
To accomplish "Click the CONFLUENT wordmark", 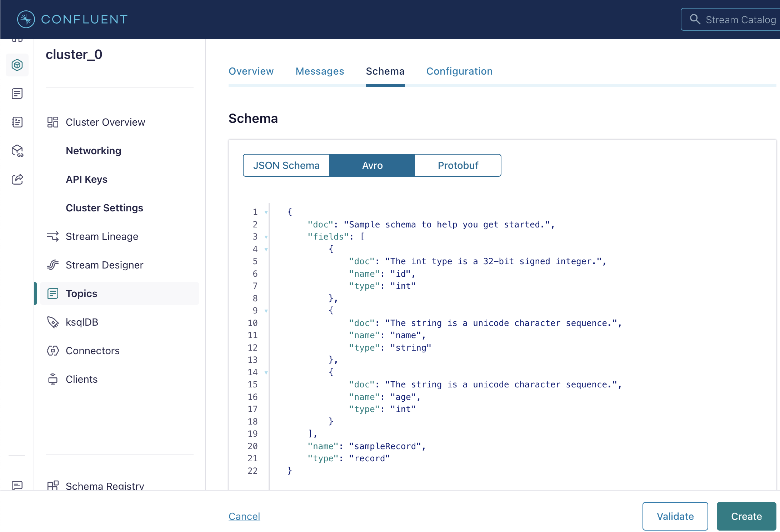I will click(x=84, y=19).
